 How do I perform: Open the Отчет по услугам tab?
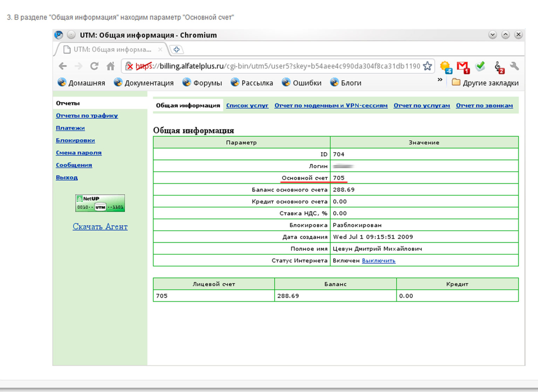(422, 105)
